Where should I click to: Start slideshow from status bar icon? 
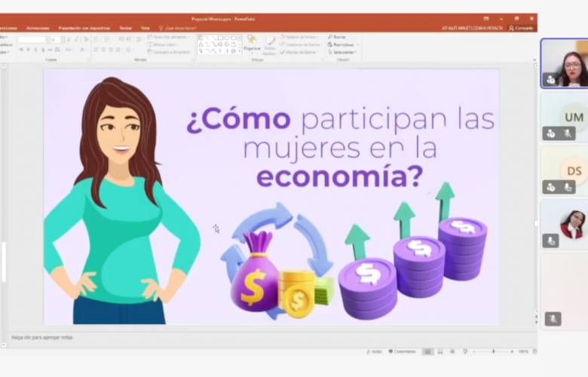(x=465, y=351)
